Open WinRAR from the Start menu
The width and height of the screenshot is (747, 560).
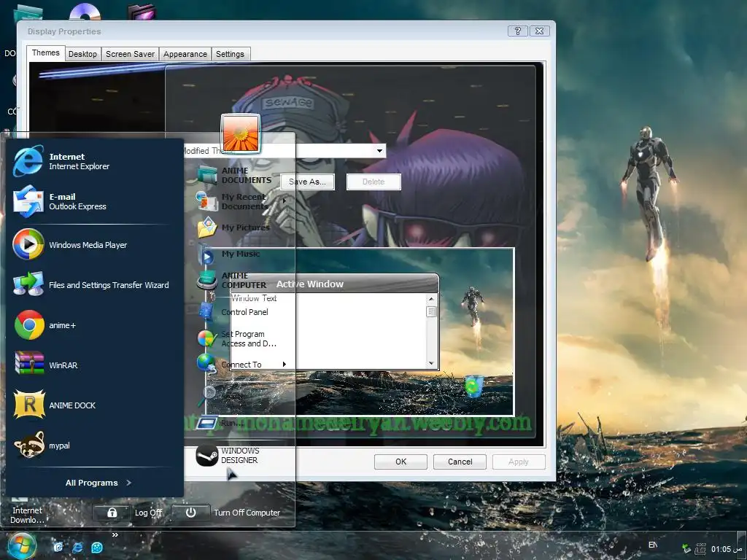[29, 365]
